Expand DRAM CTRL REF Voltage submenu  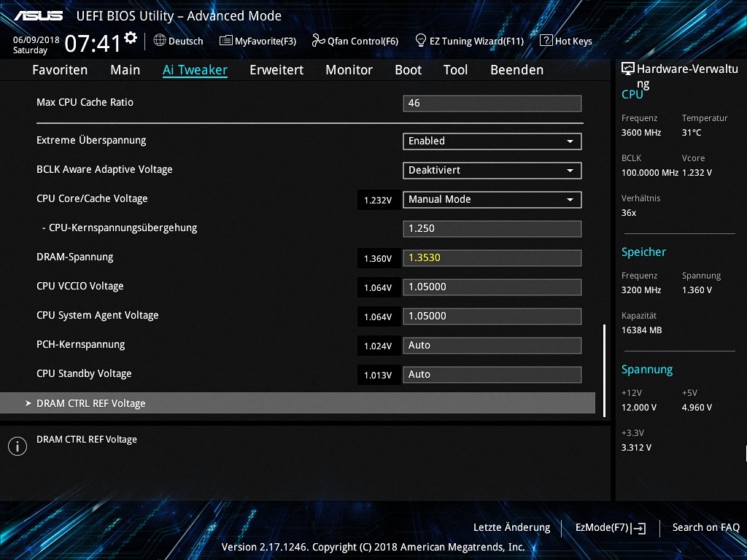point(298,403)
